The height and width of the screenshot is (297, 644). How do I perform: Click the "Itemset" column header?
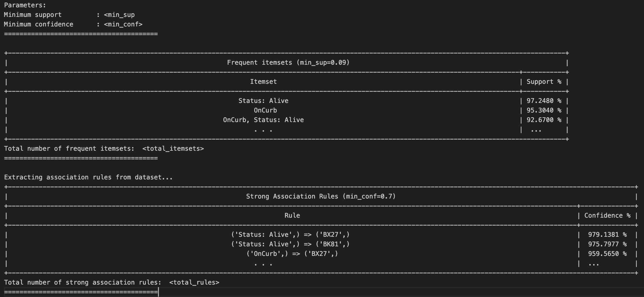(x=263, y=82)
